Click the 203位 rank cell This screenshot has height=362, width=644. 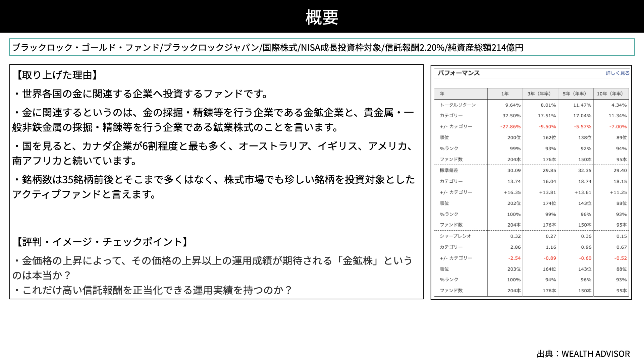[x=514, y=269]
